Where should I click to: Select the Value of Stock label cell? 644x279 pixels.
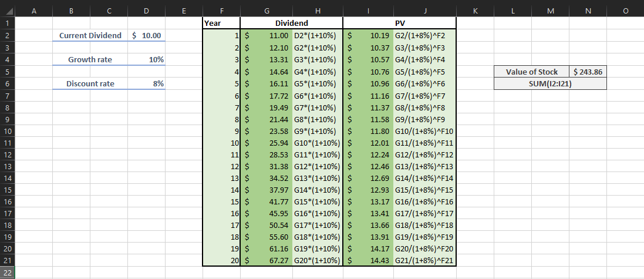pyautogui.click(x=531, y=72)
